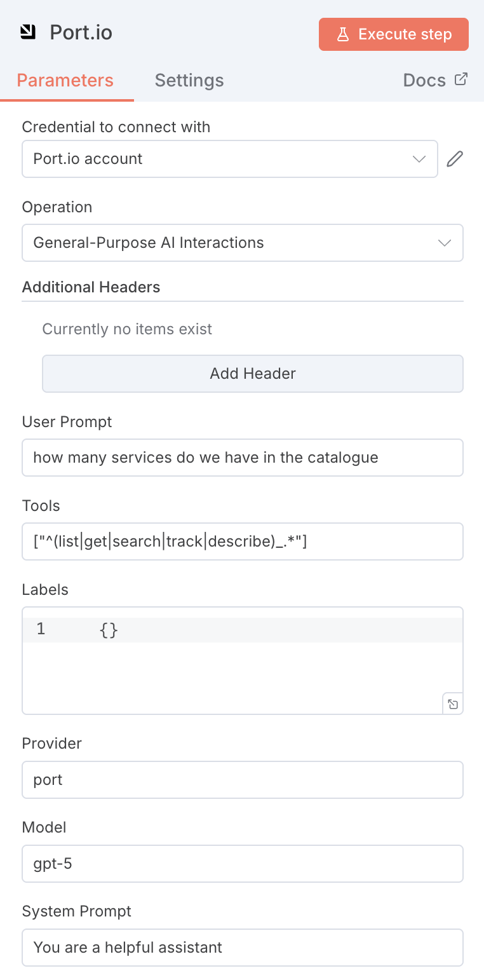Image resolution: width=484 pixels, height=980 pixels.
Task: Open the Port.io account credential dropdown
Action: pyautogui.click(x=229, y=159)
